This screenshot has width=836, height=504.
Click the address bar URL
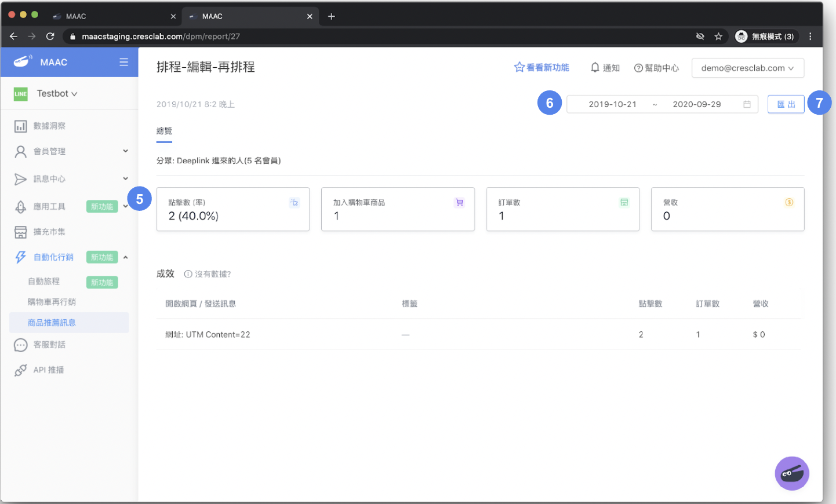tap(161, 36)
